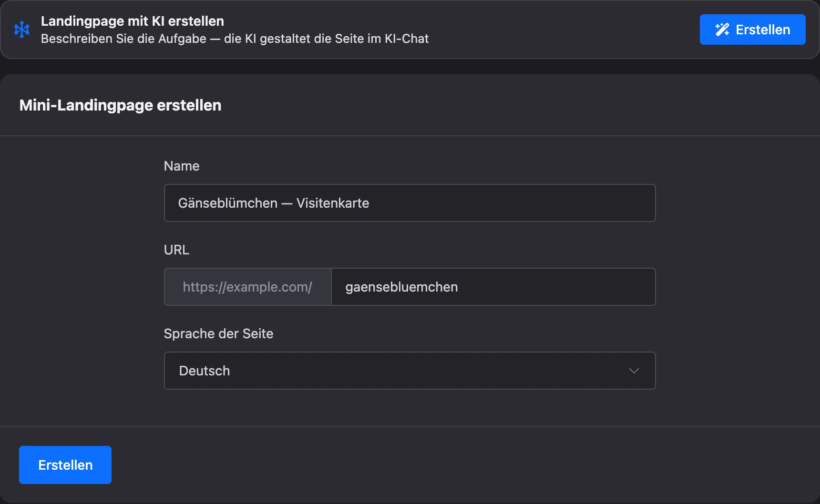Click the Name input field
This screenshot has width=820, height=504.
tap(410, 203)
